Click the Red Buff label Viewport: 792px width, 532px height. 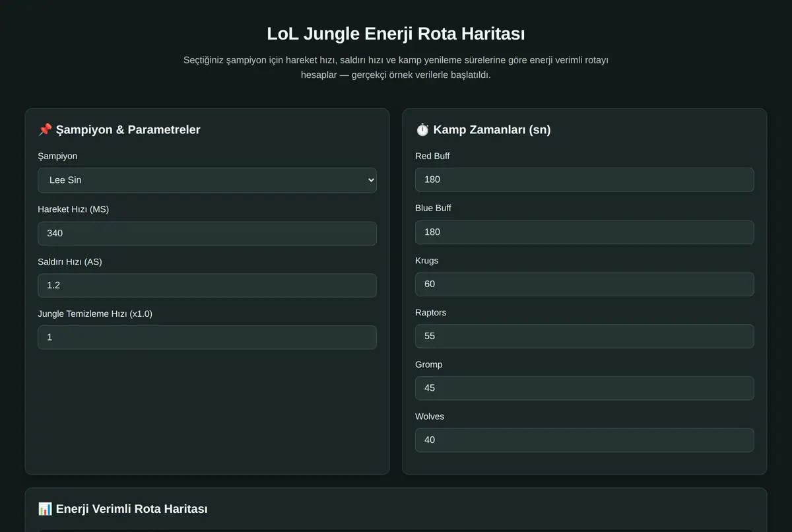coord(432,156)
